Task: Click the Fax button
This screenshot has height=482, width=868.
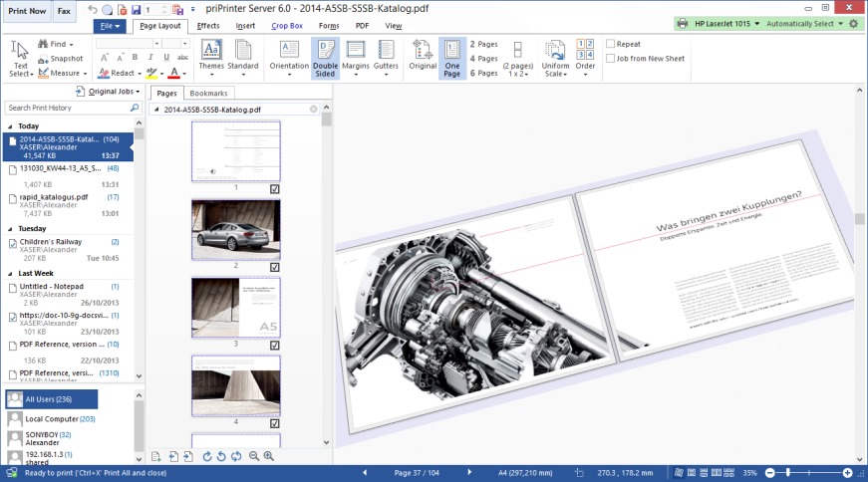Action: pos(64,10)
